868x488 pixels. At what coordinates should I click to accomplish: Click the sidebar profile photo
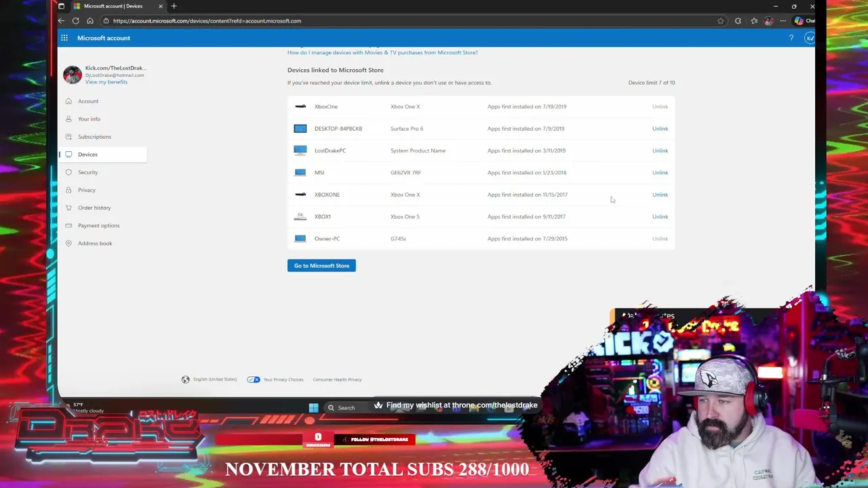point(73,75)
